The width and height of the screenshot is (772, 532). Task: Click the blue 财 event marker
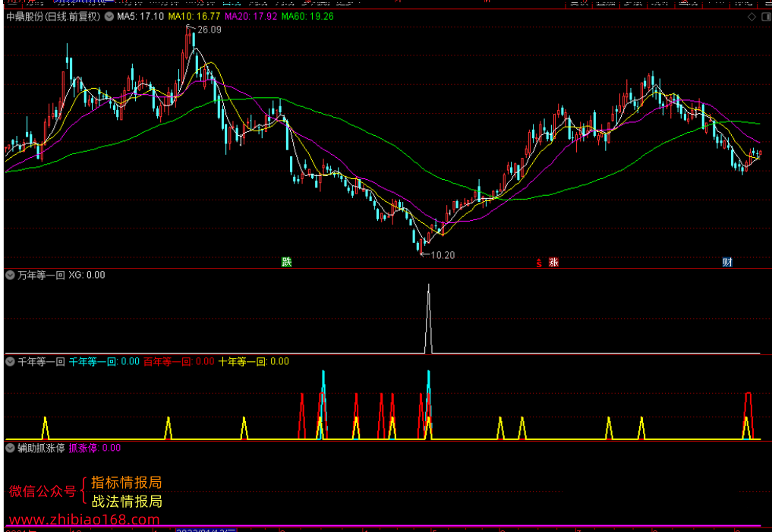pyautogui.click(x=727, y=263)
